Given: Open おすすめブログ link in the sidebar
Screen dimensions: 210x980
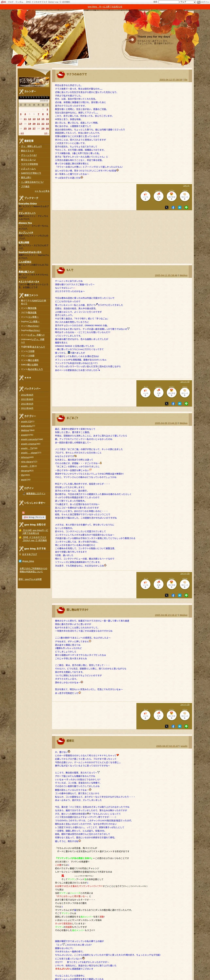Looking at the screenshot, I should (30, 554).
